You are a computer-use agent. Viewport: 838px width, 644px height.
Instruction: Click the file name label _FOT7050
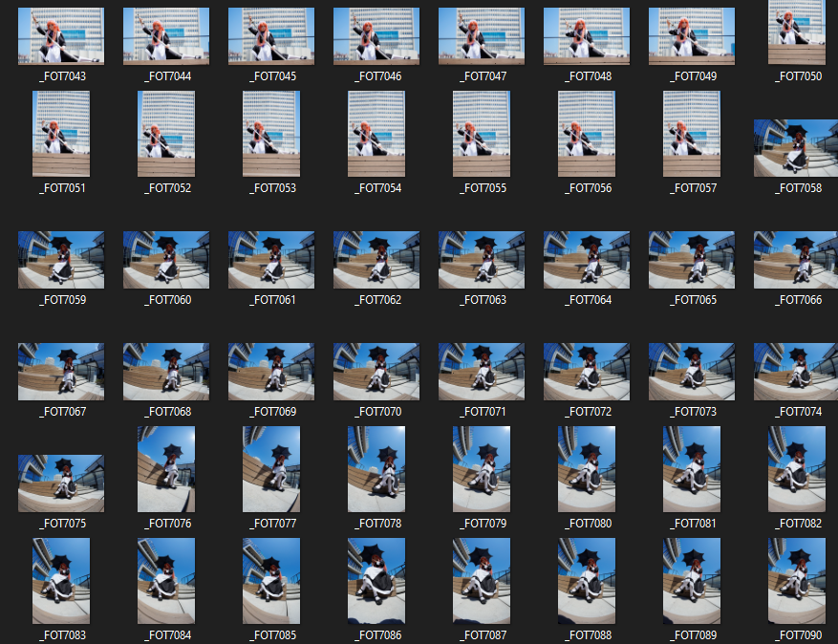(799, 76)
